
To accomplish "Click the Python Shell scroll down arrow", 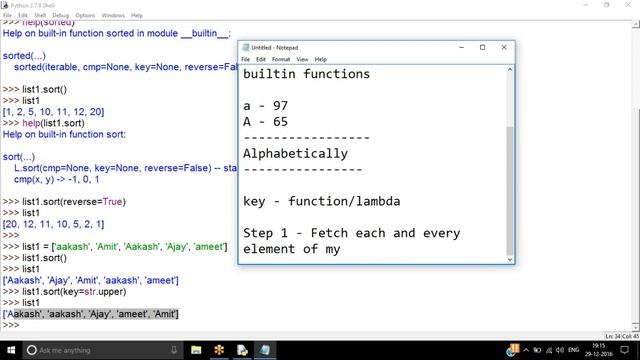I will point(636,327).
